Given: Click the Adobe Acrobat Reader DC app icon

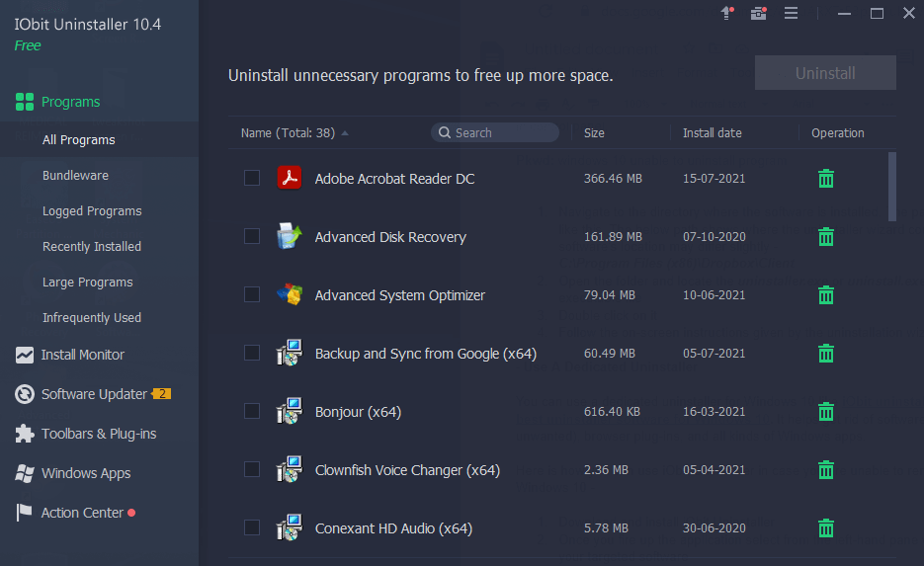Looking at the screenshot, I should (x=290, y=178).
